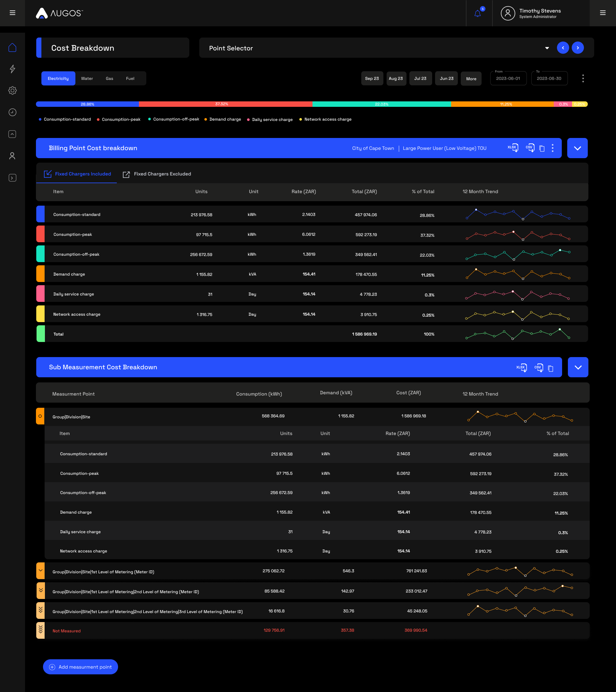The image size is (616, 692).
Task: Open settings gear in sidebar
Action: click(x=13, y=90)
